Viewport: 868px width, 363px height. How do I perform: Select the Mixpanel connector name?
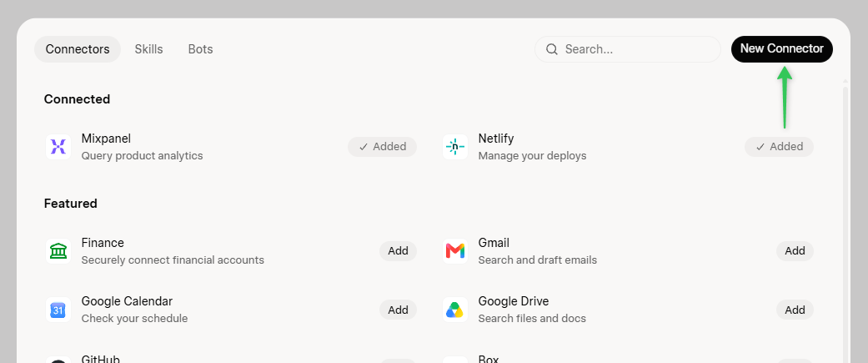pos(106,139)
